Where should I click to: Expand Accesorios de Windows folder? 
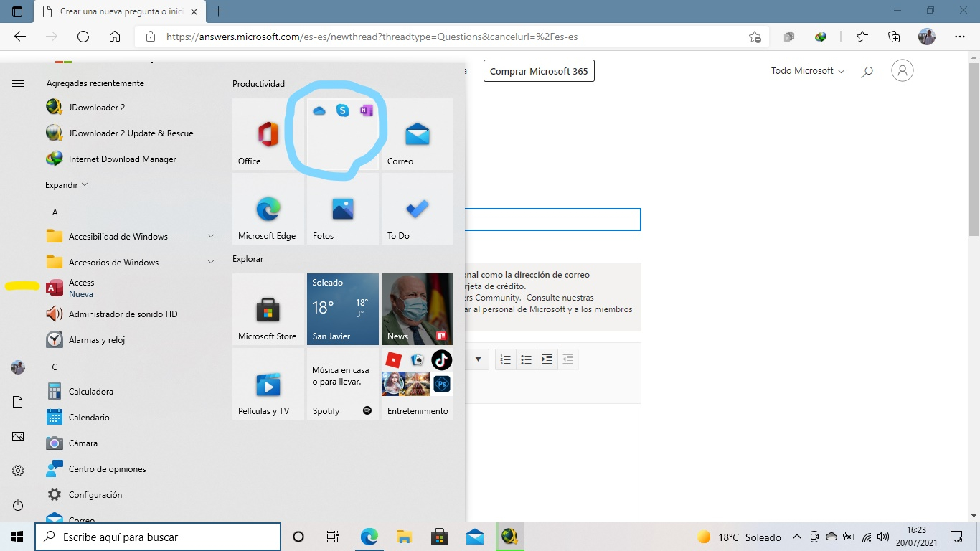pyautogui.click(x=130, y=262)
